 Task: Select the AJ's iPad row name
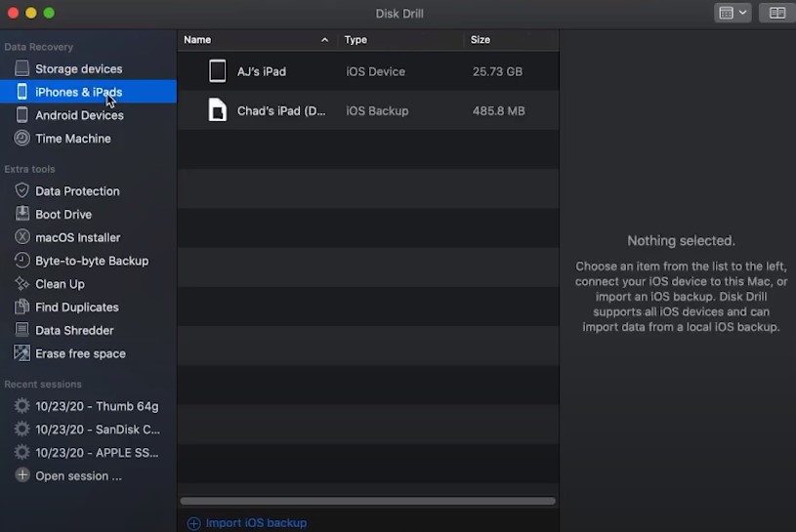262,71
